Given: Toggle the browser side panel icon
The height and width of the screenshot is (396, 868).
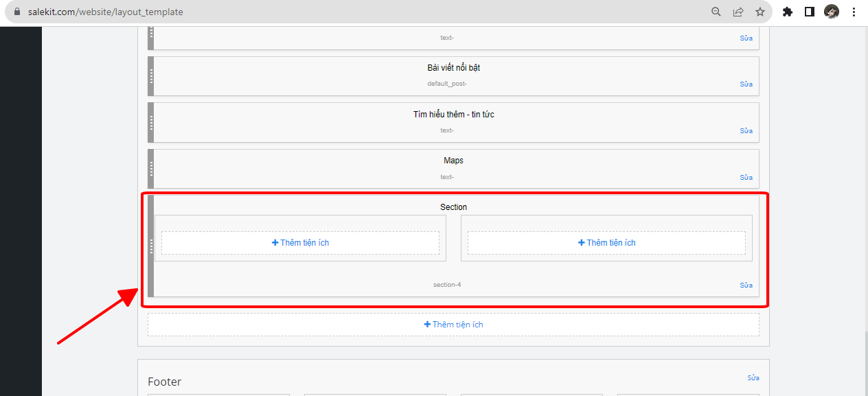Looking at the screenshot, I should point(810,12).
